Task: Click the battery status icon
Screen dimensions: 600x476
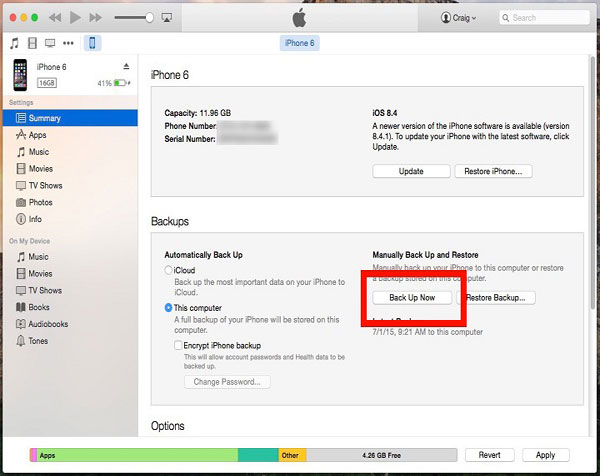Action: pyautogui.click(x=122, y=83)
